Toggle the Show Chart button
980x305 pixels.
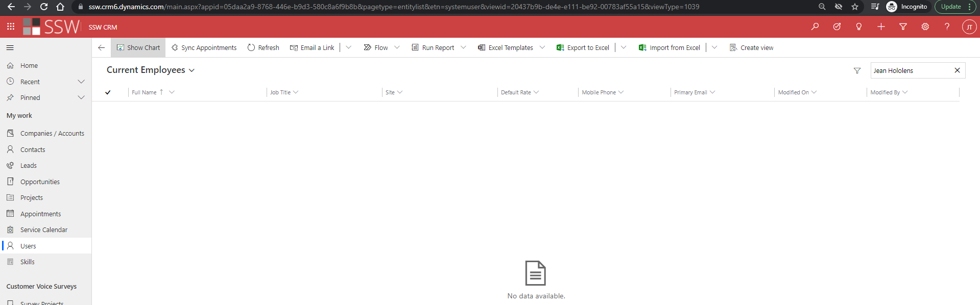[x=138, y=47]
